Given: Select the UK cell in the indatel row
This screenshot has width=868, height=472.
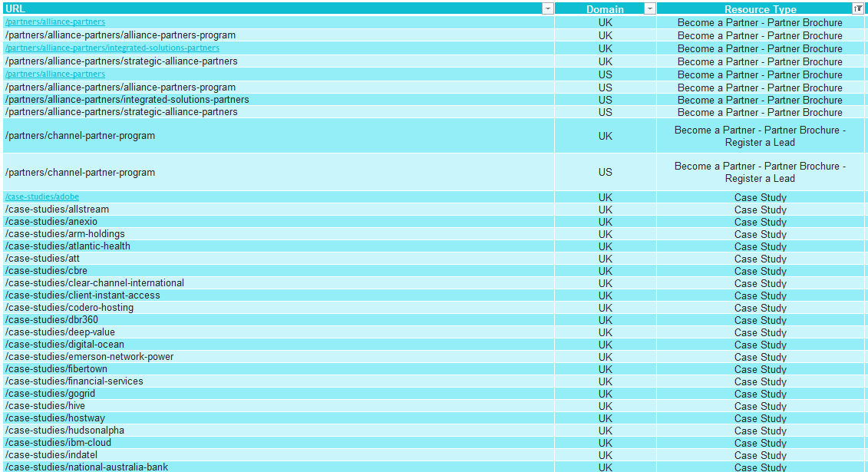Looking at the screenshot, I should coord(605,455).
